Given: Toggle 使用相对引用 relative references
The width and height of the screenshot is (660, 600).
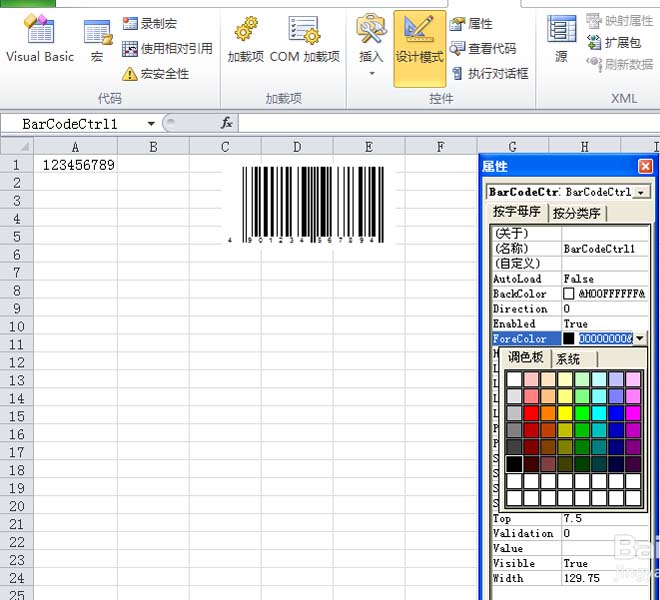Looking at the screenshot, I should (x=168, y=49).
